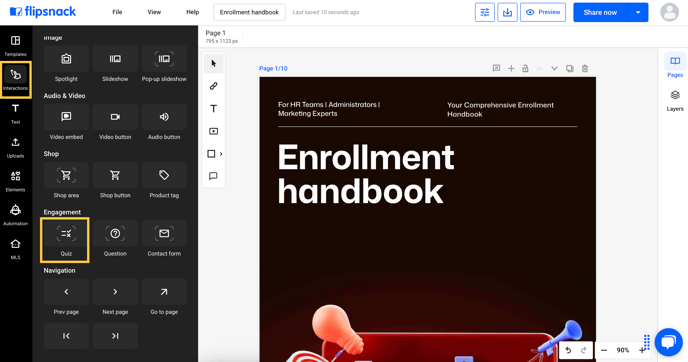Select the Enrollment handbook heading on canvas
688x362 pixels.
(x=366, y=174)
